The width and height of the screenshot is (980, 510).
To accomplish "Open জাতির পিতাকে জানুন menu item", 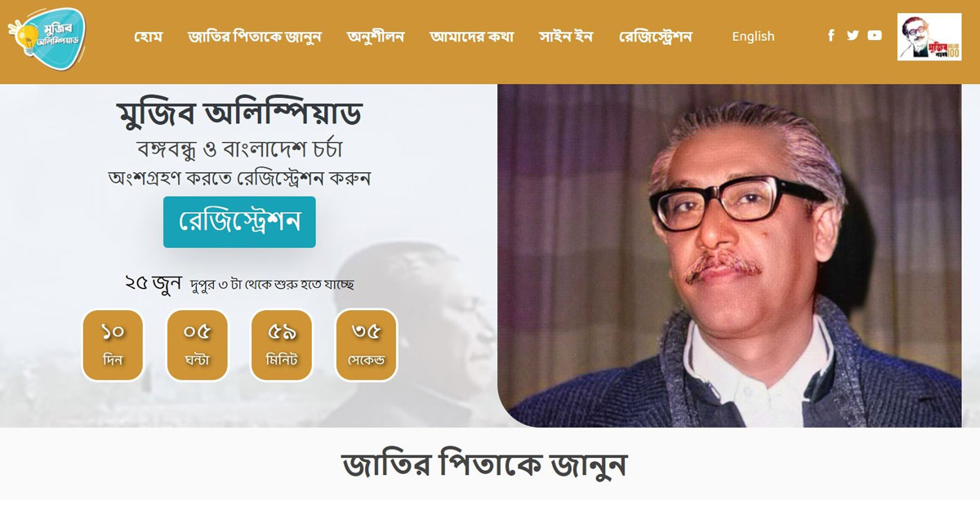I will [x=255, y=37].
